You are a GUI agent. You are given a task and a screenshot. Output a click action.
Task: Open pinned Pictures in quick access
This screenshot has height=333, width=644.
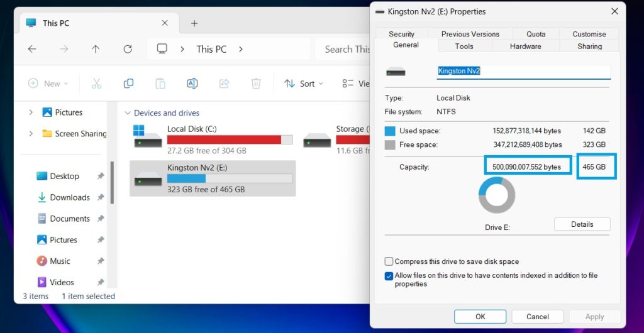point(63,240)
